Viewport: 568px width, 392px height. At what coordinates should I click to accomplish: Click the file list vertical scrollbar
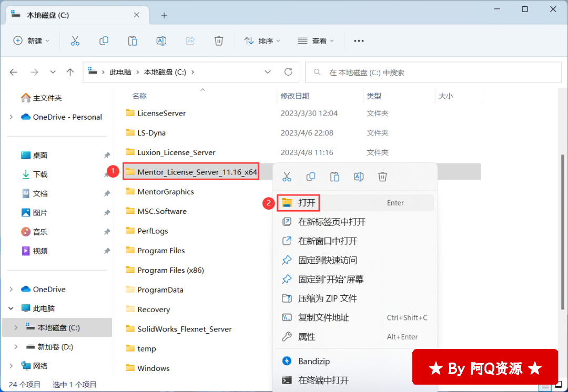563,232
